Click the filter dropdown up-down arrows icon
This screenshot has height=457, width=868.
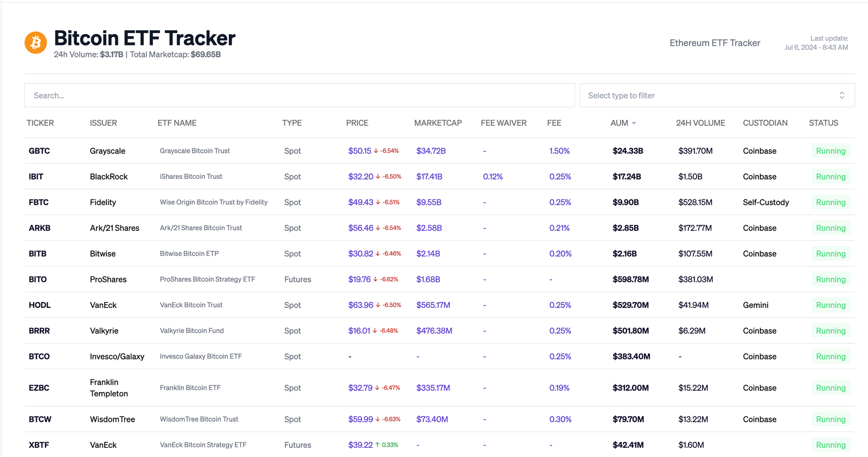841,95
